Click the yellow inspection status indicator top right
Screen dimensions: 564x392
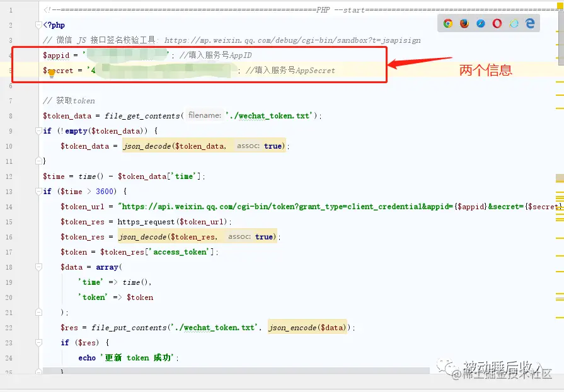560,4
